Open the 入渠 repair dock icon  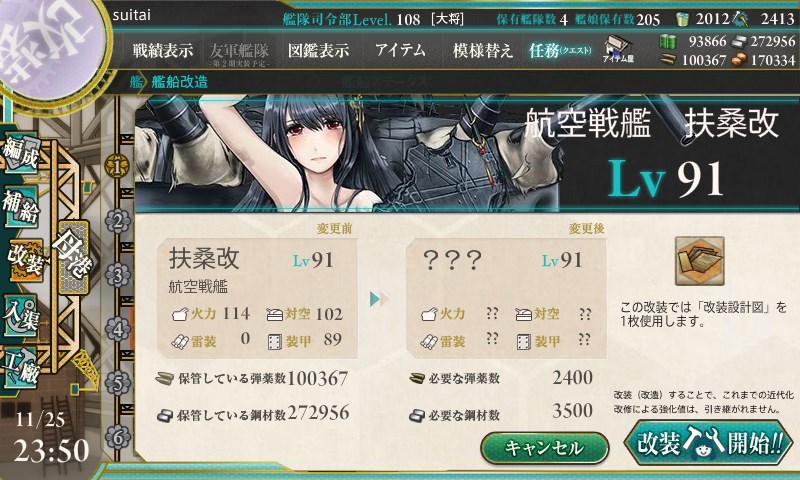[x=21, y=315]
